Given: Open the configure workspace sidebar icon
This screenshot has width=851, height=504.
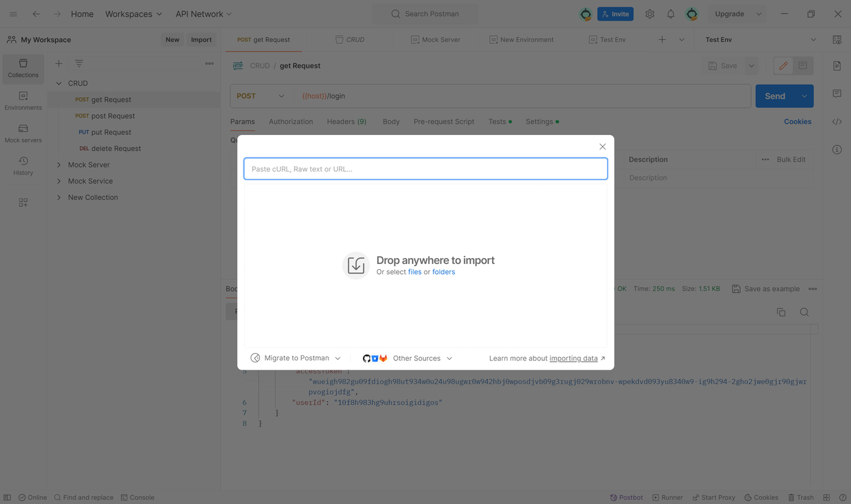Looking at the screenshot, I should tap(23, 202).
